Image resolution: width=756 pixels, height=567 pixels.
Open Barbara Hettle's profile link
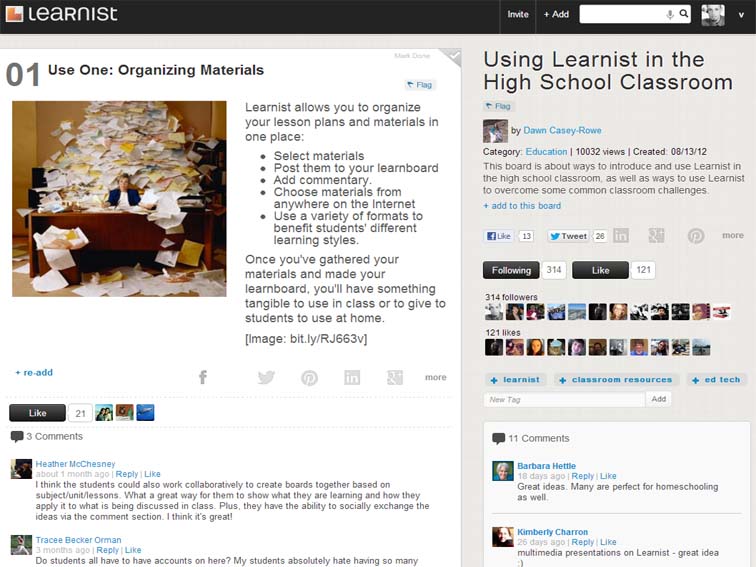pos(547,466)
